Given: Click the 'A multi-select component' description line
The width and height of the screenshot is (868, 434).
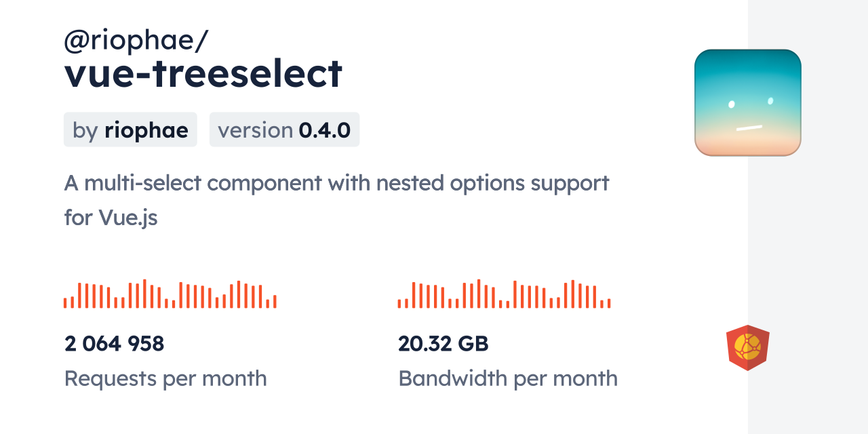Looking at the screenshot, I should pos(336,182).
